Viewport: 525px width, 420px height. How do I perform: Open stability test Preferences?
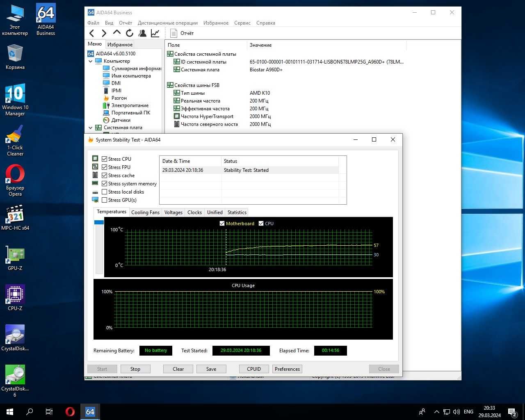[287, 369]
